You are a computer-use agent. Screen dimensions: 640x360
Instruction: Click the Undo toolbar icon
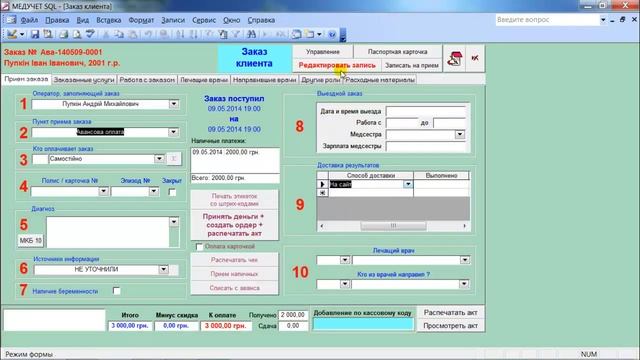(149, 34)
